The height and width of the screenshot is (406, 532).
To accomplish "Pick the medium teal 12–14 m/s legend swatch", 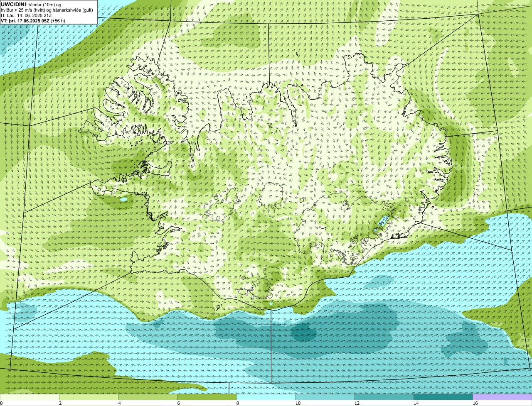I will [384, 397].
